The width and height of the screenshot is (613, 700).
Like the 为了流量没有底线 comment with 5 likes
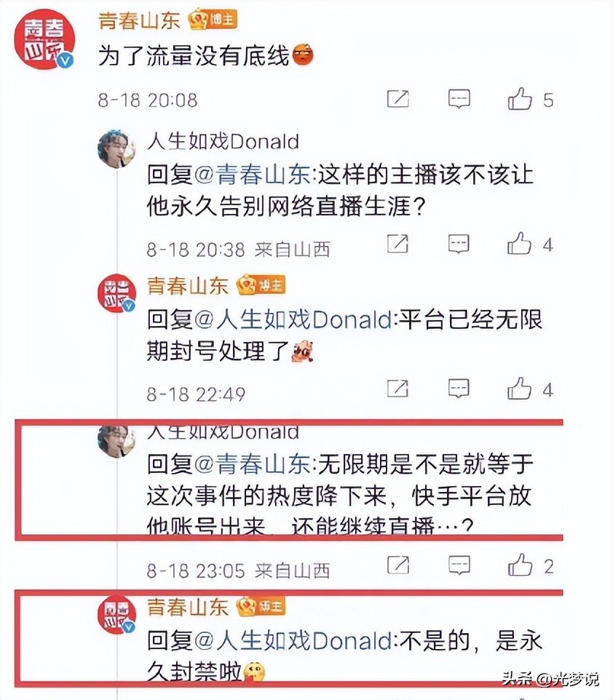(x=520, y=99)
